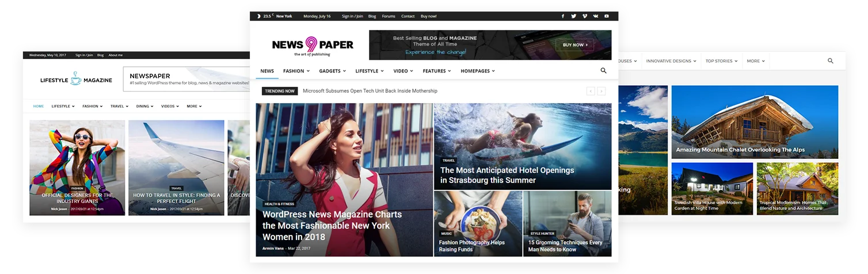868x274 pixels.
Task: Expand VIDEOS menu on Lifestyle Magazine page
Action: click(170, 106)
